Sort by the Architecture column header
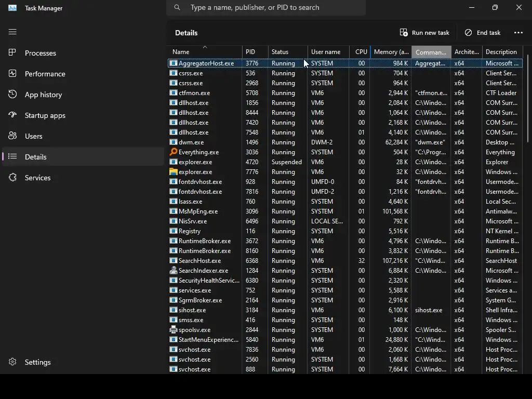This screenshot has width=532, height=399. [x=467, y=52]
